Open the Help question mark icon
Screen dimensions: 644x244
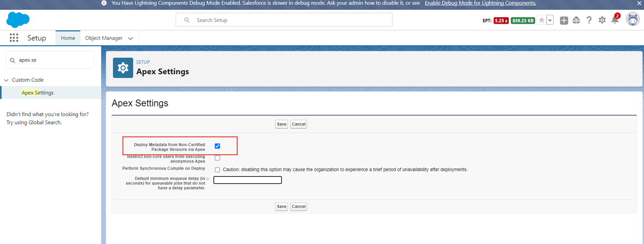pyautogui.click(x=589, y=20)
